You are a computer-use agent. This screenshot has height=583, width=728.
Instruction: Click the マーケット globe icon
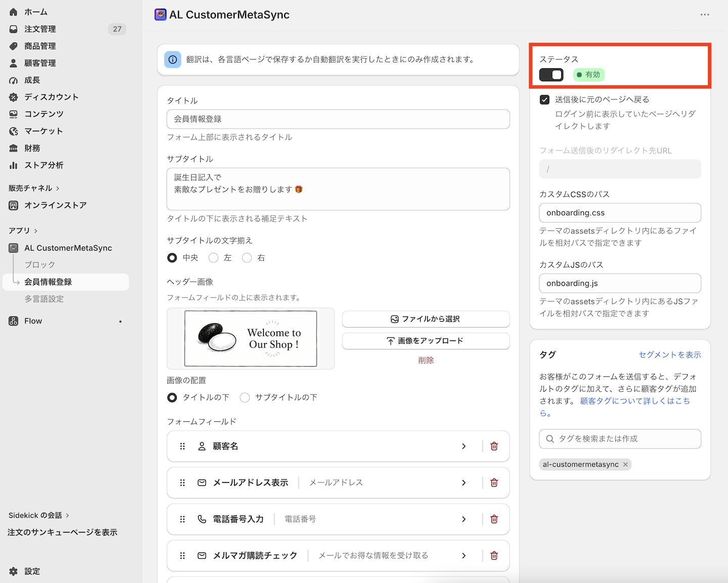14,131
